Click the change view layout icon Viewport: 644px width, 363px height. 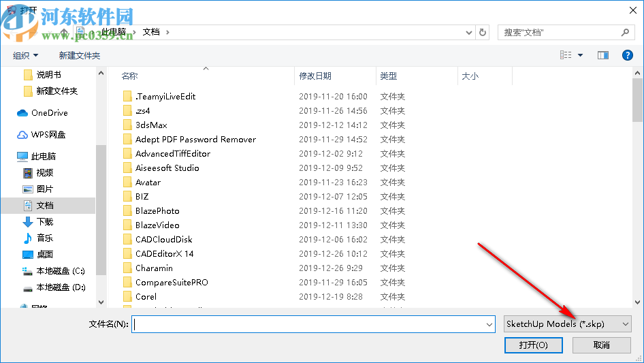pyautogui.click(x=566, y=55)
